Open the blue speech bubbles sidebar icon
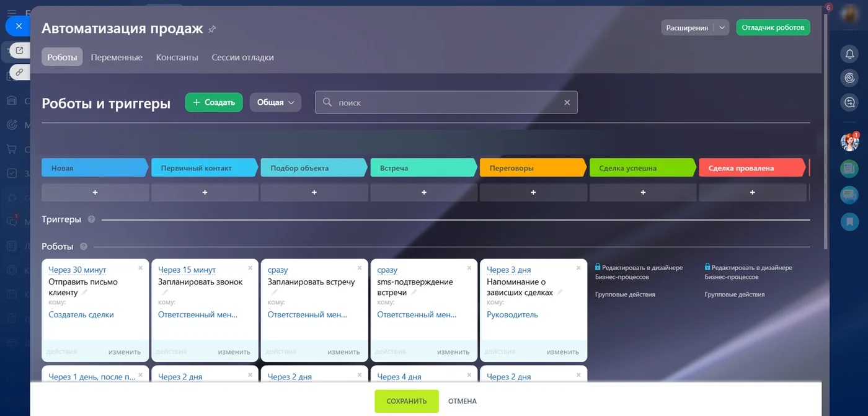The height and width of the screenshot is (416, 868). tap(849, 195)
